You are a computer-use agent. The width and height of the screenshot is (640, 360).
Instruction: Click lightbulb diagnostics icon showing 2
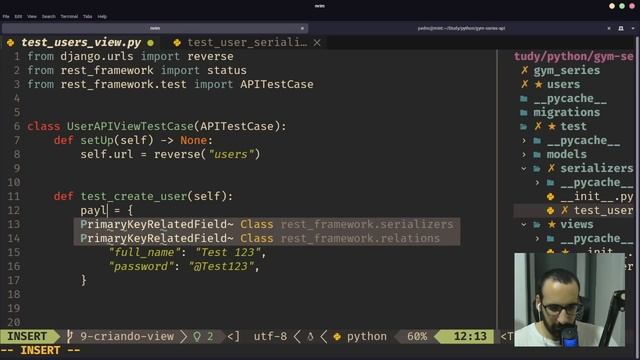pos(197,336)
